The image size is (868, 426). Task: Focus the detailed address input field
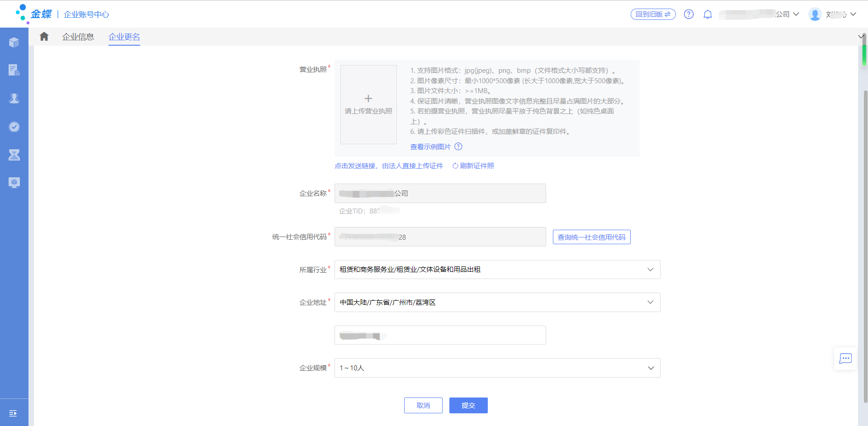[440, 335]
